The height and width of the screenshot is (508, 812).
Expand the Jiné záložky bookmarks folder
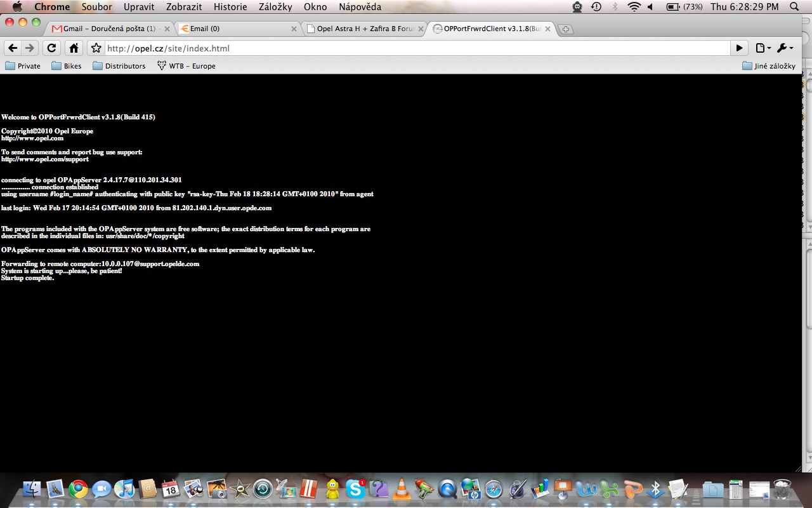tap(769, 66)
